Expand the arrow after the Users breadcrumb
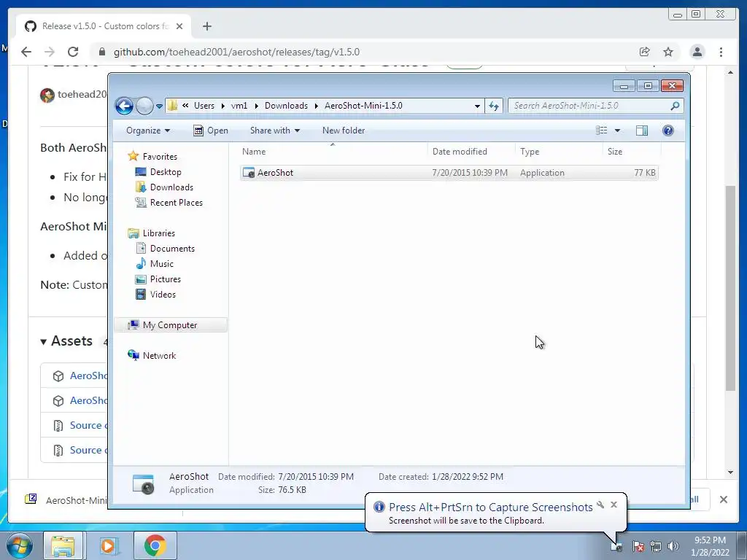Screen dimensions: 747x560 click(222, 106)
